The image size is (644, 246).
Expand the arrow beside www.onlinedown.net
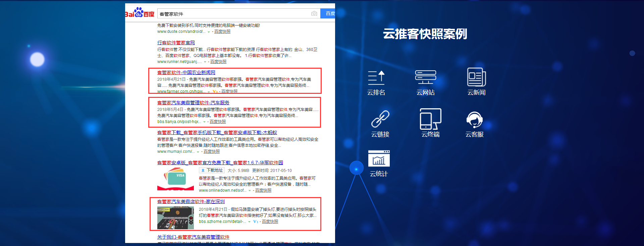(x=250, y=191)
